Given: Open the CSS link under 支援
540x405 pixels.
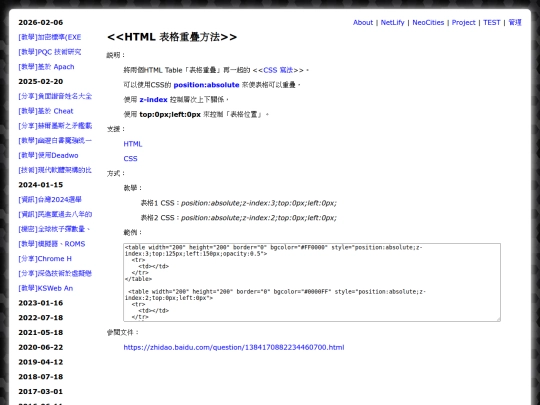Looking at the screenshot, I should click(130, 159).
